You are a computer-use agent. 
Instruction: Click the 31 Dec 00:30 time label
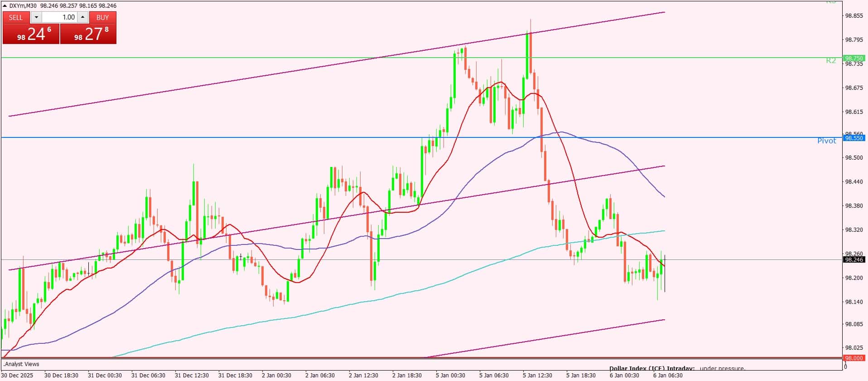105,376
